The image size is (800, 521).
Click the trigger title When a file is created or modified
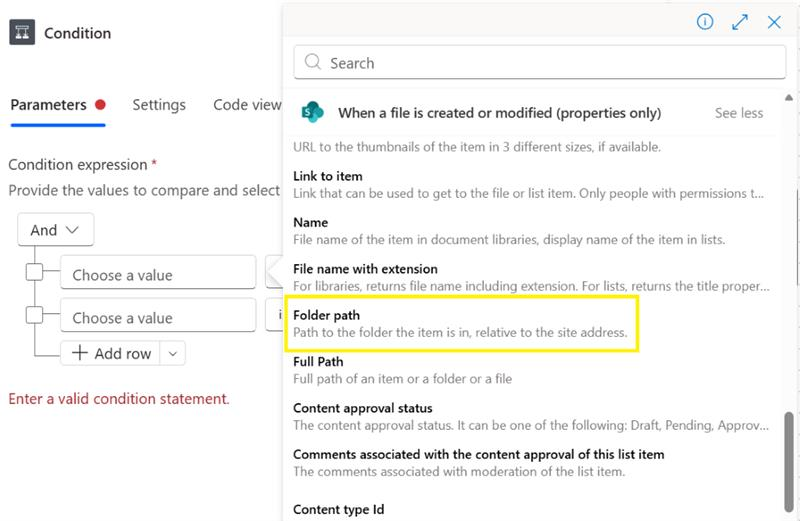tap(499, 113)
